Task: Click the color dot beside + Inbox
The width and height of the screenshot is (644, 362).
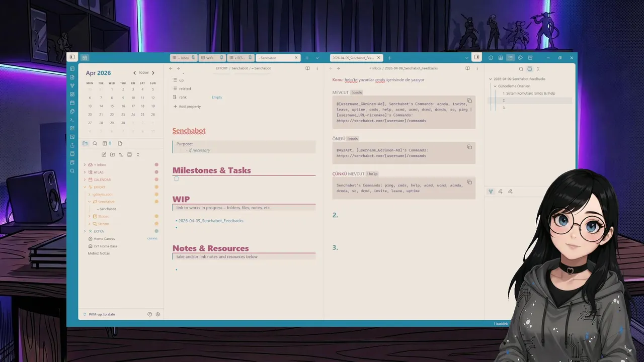Action: point(156,165)
